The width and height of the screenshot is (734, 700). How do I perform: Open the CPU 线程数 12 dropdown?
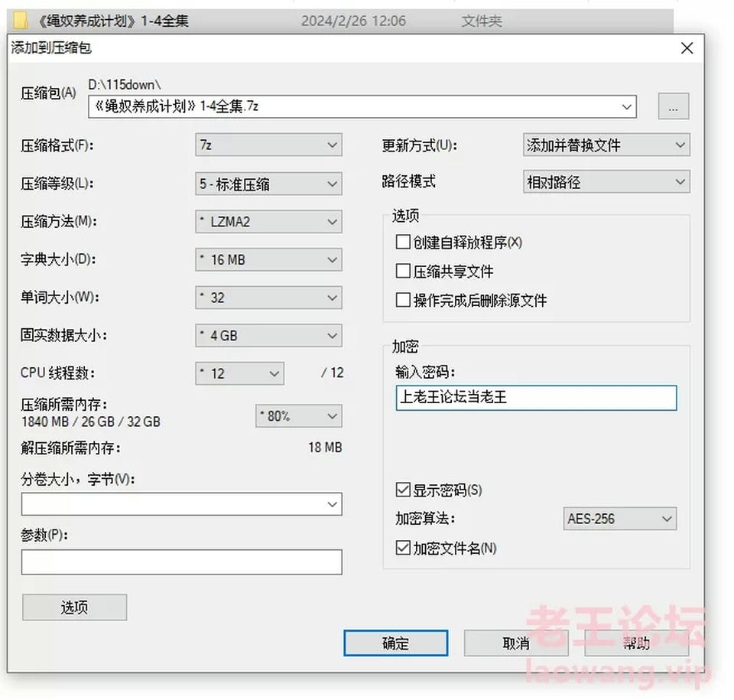click(239, 373)
